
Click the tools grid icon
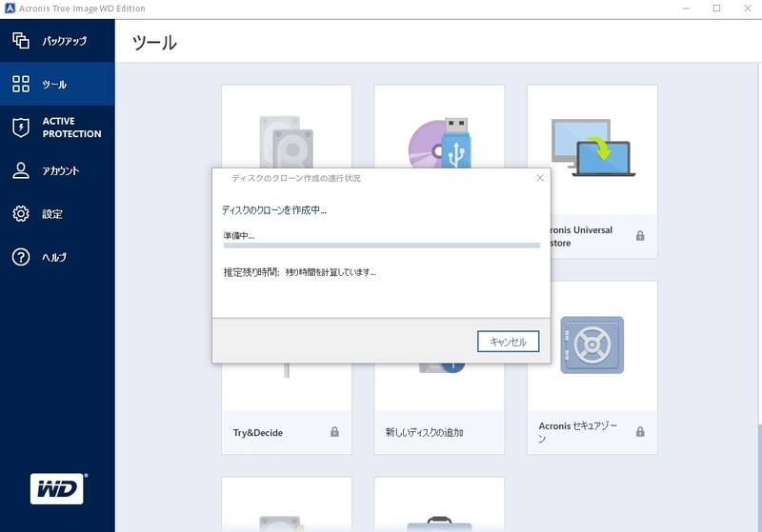(21, 84)
